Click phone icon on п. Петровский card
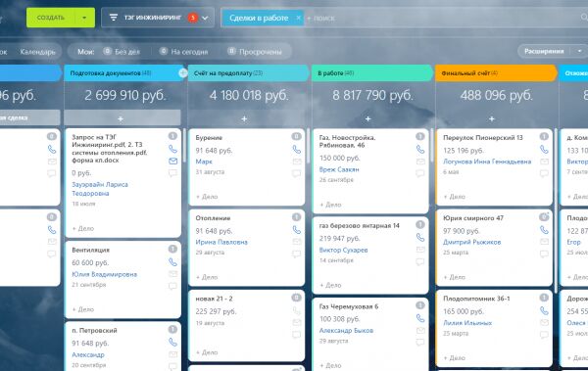The height and width of the screenshot is (371, 588). [172, 343]
